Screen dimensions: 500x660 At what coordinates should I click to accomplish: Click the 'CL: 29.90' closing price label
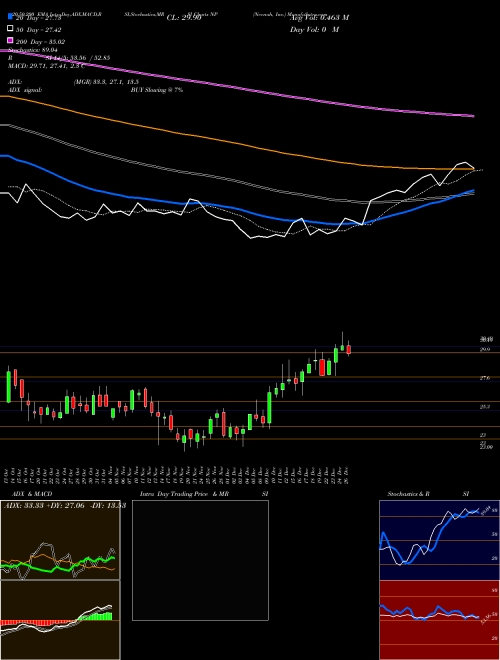point(184,18)
